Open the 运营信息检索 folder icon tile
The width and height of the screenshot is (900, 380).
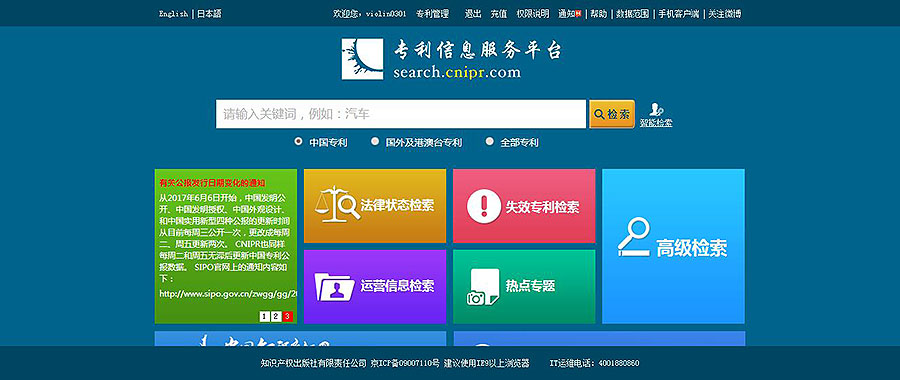375,286
